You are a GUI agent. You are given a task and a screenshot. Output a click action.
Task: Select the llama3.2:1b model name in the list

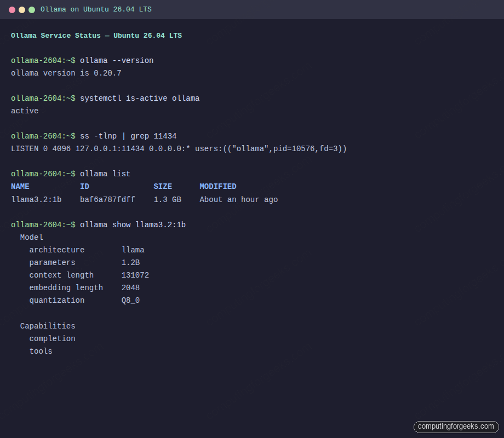point(36,199)
